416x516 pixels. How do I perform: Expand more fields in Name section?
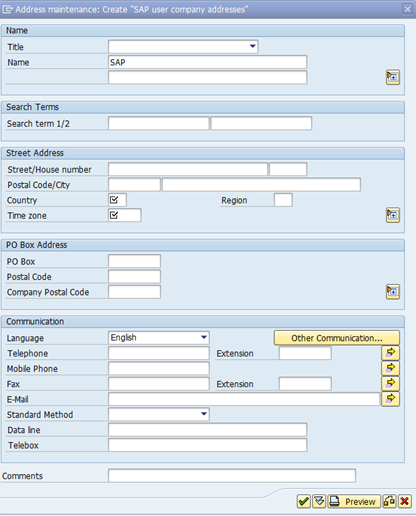[x=393, y=77]
